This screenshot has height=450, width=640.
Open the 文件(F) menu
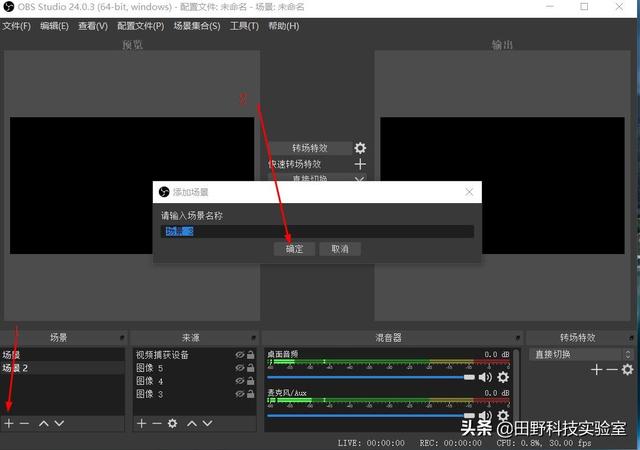(17, 26)
